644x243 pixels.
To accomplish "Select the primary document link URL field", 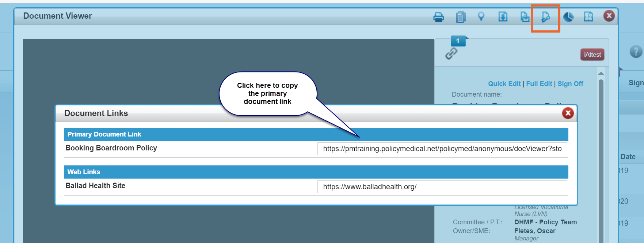I will (x=442, y=149).
